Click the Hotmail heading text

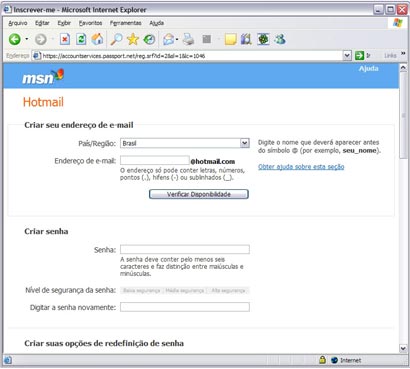(x=43, y=102)
